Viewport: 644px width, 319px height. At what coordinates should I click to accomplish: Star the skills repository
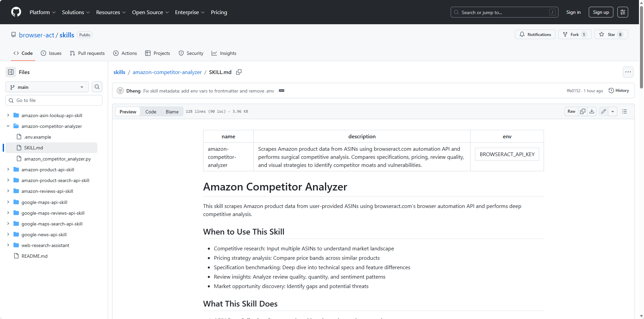point(611,34)
